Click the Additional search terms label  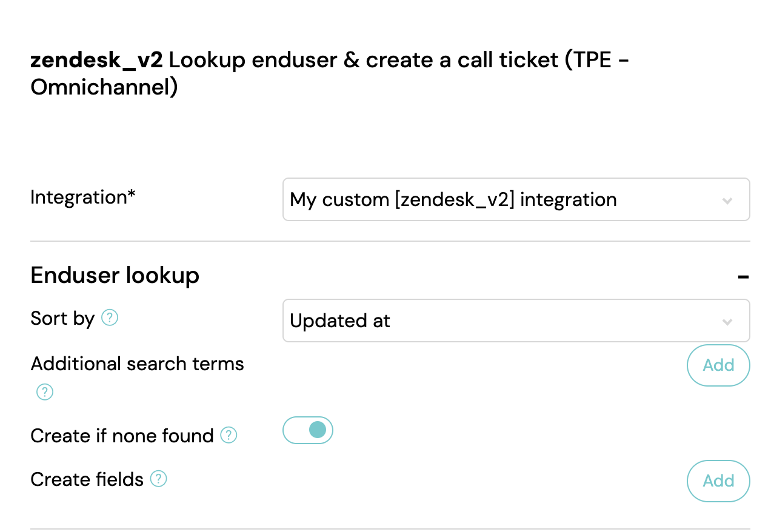(138, 364)
